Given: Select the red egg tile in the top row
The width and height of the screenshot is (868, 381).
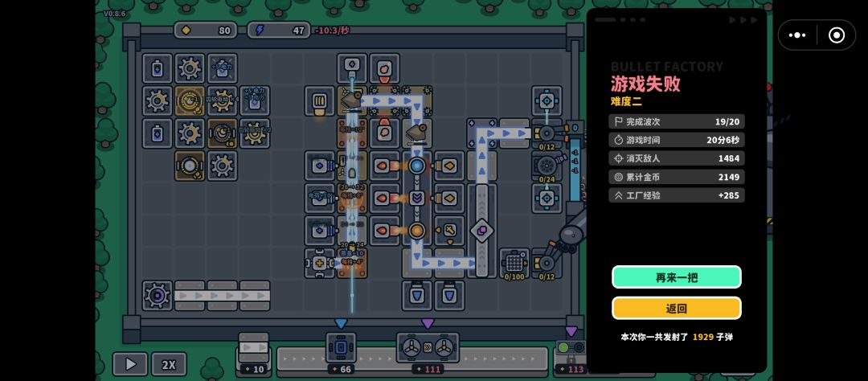Looking at the screenshot, I should pyautogui.click(x=384, y=68).
